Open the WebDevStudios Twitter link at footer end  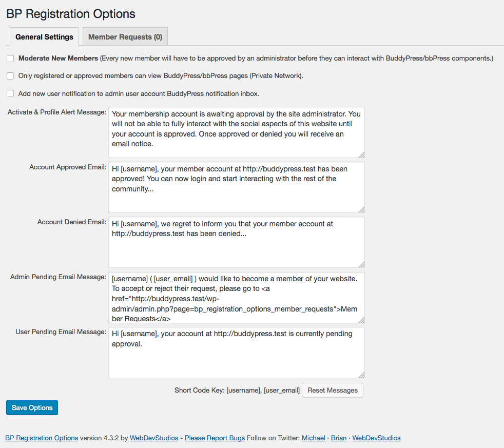(376, 438)
